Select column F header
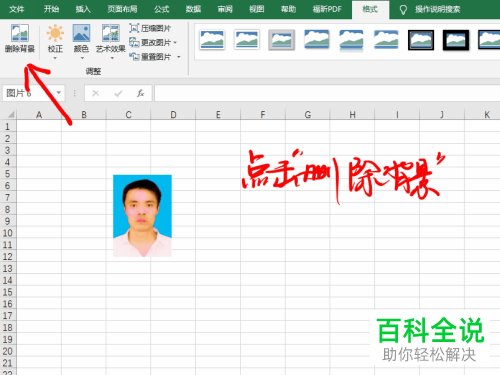 point(263,115)
